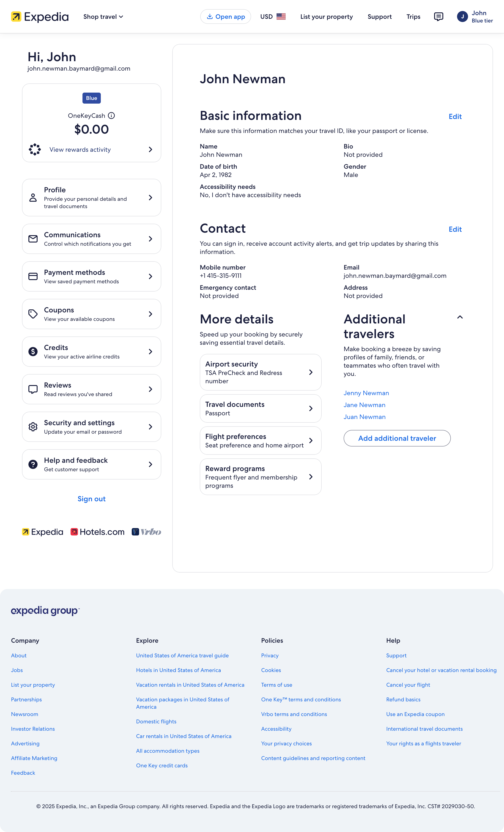Edit the Basic information section
The image size is (504, 832).
click(455, 116)
